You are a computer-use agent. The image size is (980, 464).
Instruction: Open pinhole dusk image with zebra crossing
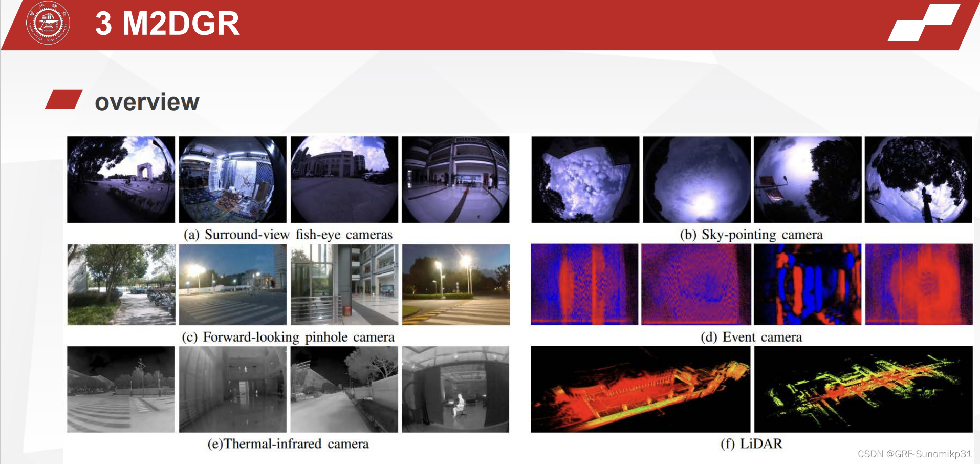click(x=232, y=284)
